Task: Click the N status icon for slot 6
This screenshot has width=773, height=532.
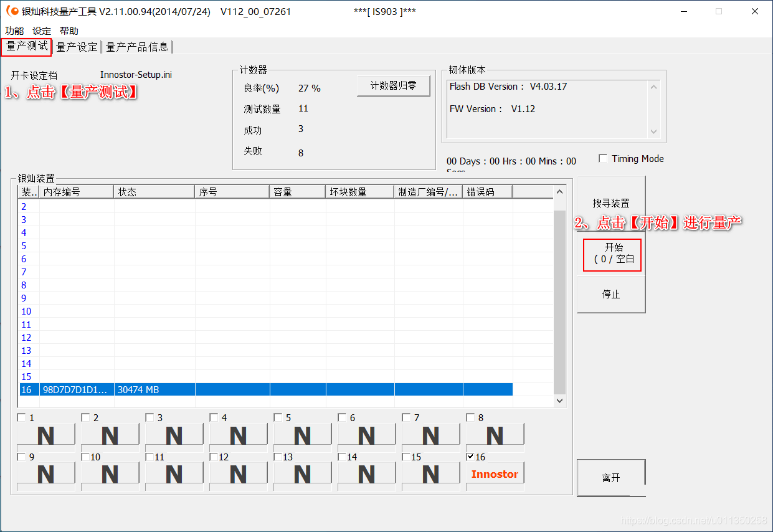Action: click(366, 435)
